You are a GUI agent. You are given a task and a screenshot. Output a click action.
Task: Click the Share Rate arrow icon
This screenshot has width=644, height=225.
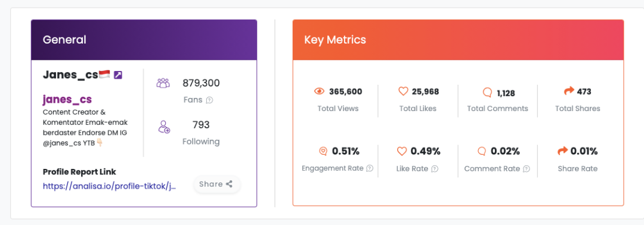click(x=562, y=152)
